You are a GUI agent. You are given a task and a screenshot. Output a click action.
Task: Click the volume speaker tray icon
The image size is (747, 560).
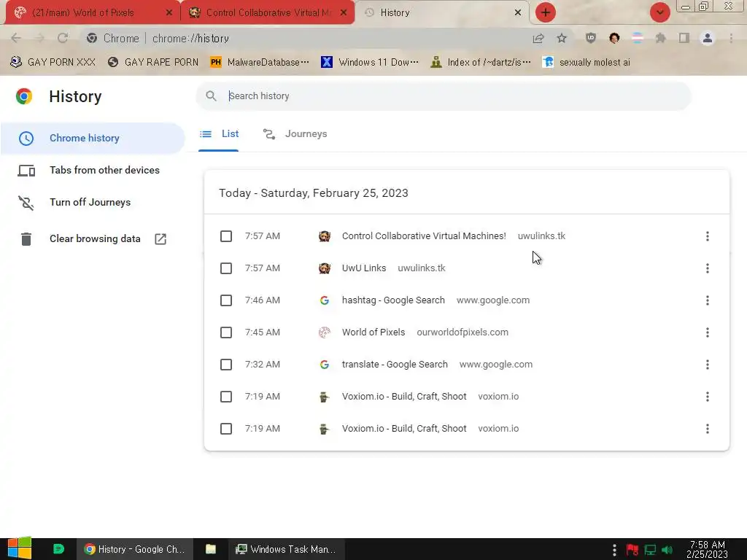point(667,550)
